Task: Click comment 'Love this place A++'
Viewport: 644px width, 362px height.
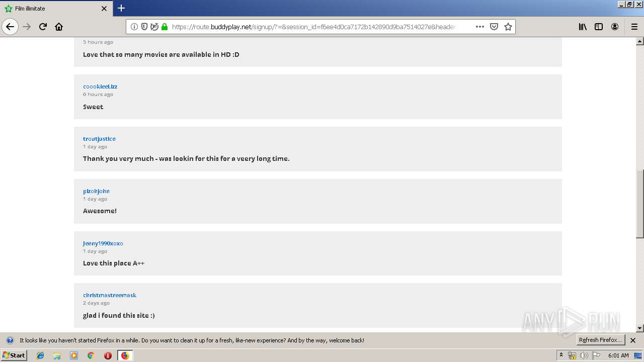Action: coord(114,263)
